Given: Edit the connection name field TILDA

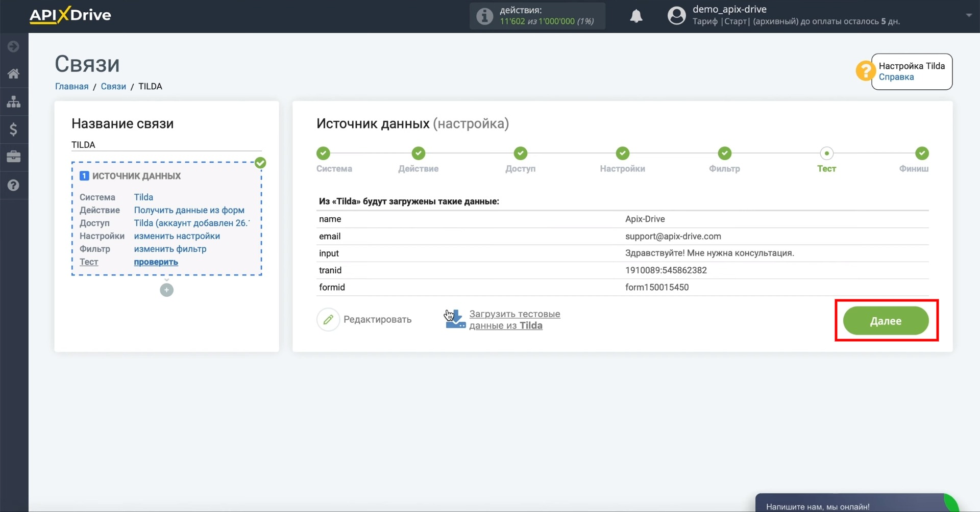Looking at the screenshot, I should point(166,145).
